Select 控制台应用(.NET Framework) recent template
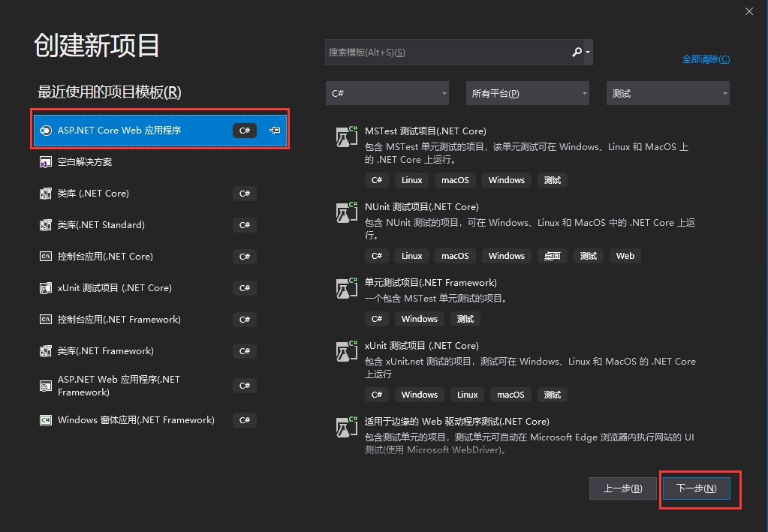Viewport: 768px width, 532px height. click(x=160, y=319)
